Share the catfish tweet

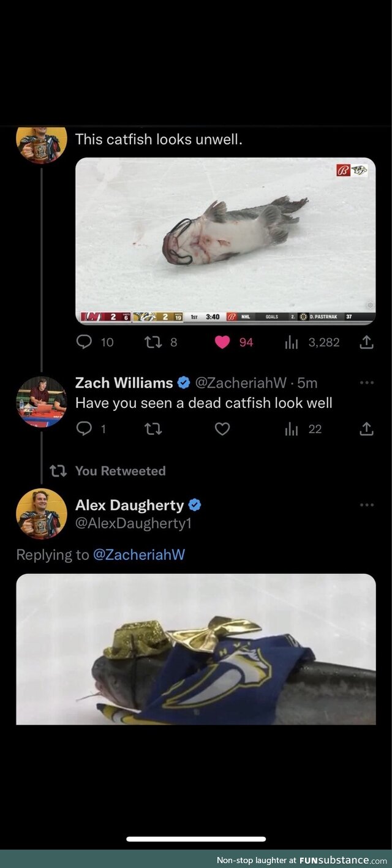[366, 342]
